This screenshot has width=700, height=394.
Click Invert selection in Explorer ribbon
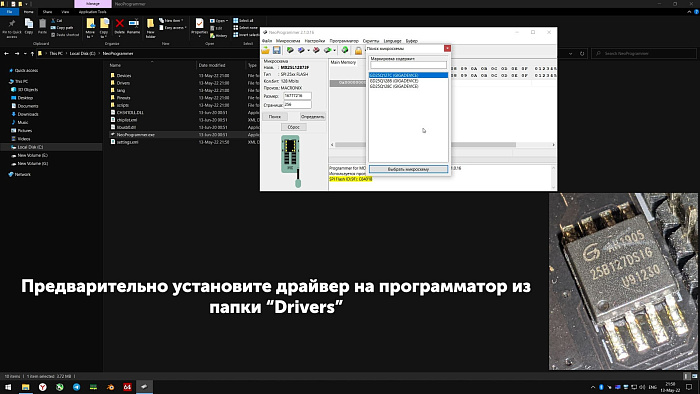(246, 35)
